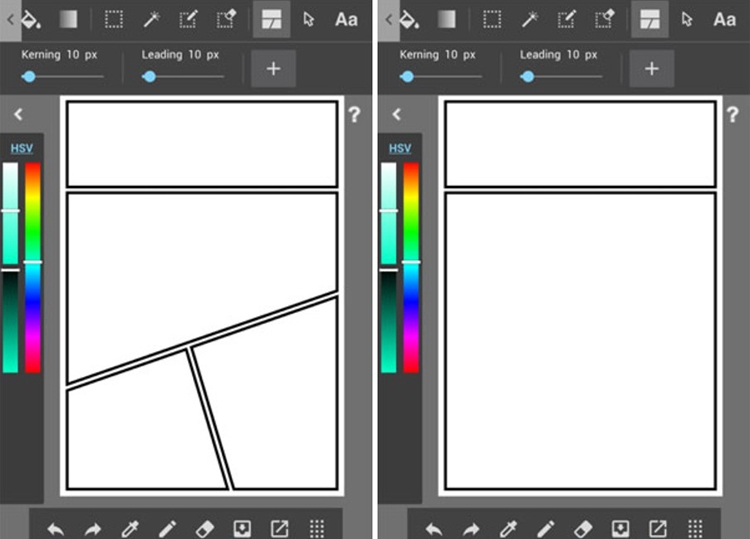Select the Gradient tool in left screenshot
750x539 pixels.
point(68,19)
